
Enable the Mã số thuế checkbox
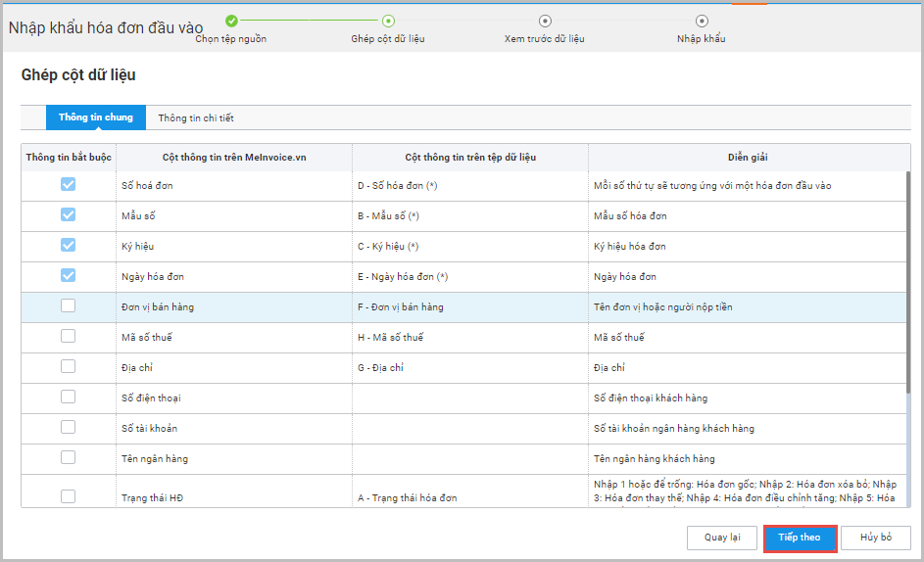[x=69, y=336]
